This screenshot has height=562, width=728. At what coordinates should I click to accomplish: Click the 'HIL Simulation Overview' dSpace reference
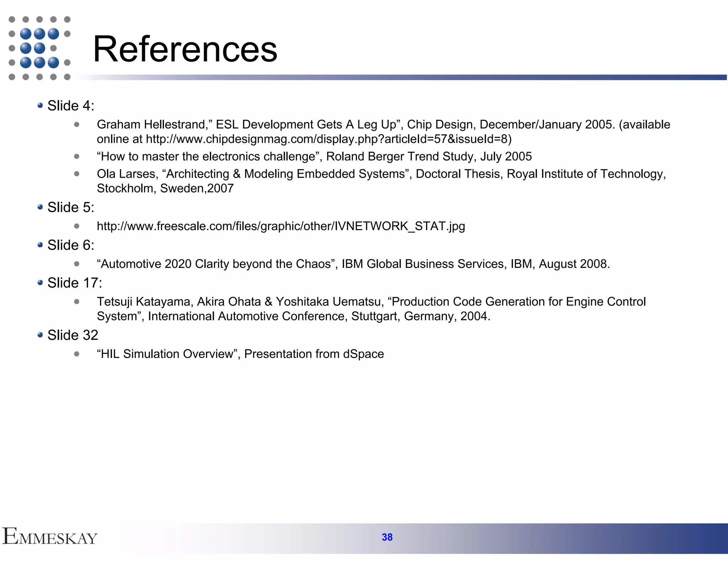pyautogui.click(x=240, y=354)
